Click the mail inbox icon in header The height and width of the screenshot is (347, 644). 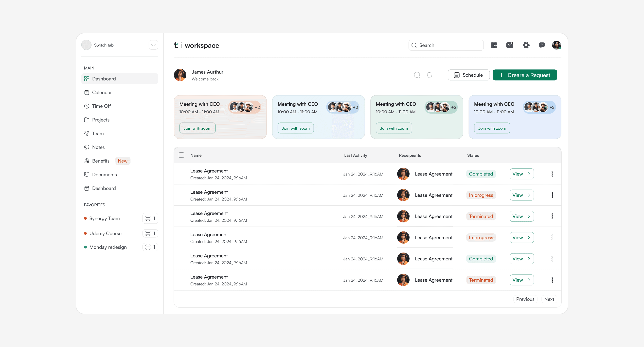509,45
